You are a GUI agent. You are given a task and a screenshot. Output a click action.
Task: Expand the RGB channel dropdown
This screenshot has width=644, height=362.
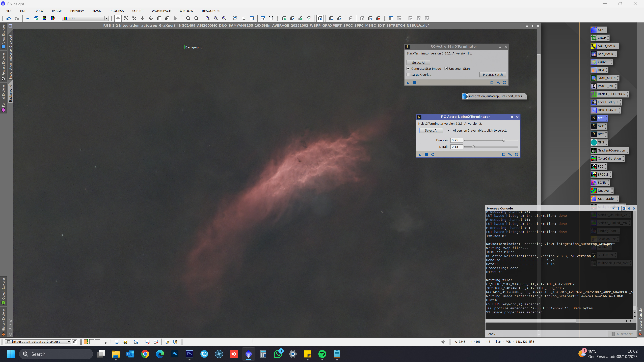pyautogui.click(x=106, y=18)
